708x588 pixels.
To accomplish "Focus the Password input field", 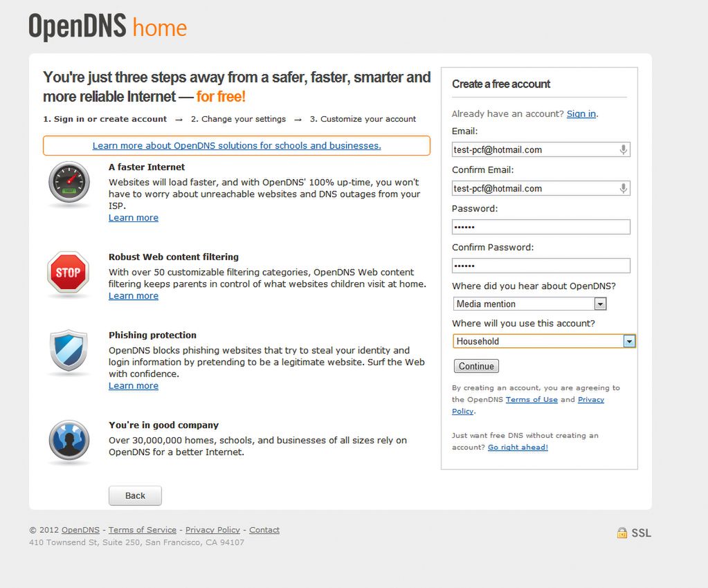I will [x=541, y=227].
